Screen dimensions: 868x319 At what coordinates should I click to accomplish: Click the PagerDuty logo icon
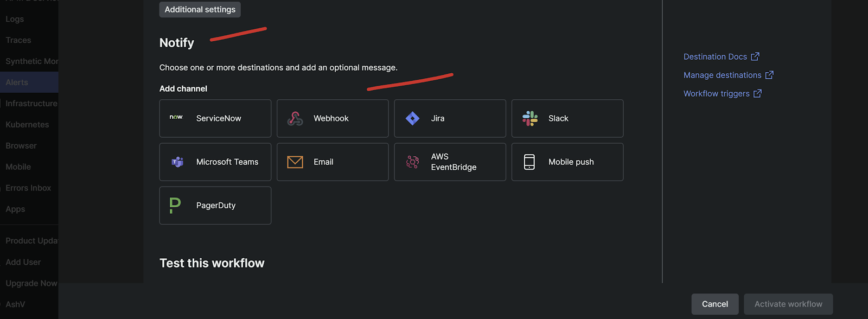pyautogui.click(x=175, y=205)
